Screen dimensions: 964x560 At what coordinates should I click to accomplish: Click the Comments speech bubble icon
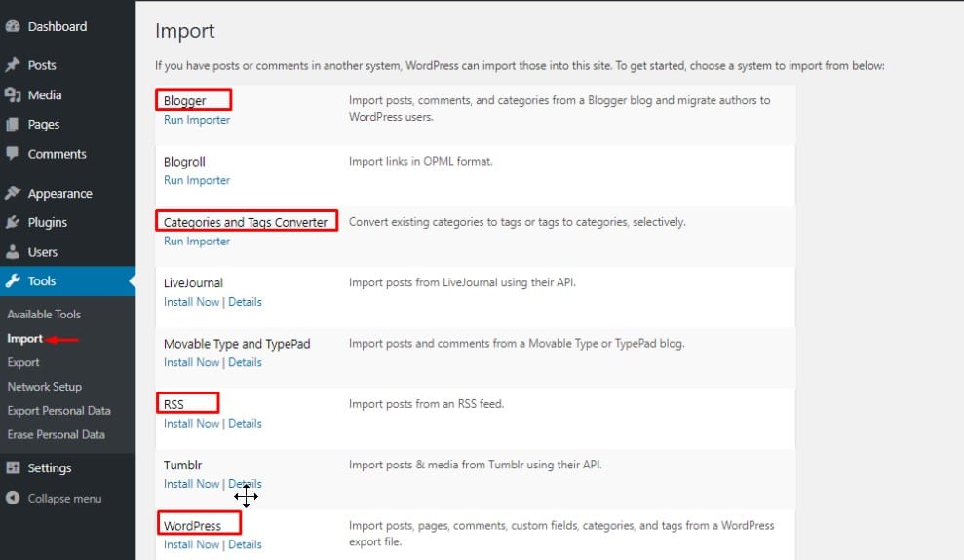point(13,154)
